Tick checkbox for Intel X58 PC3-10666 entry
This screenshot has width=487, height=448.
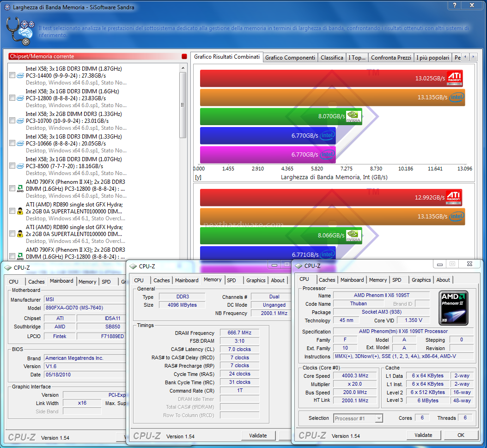[12, 143]
